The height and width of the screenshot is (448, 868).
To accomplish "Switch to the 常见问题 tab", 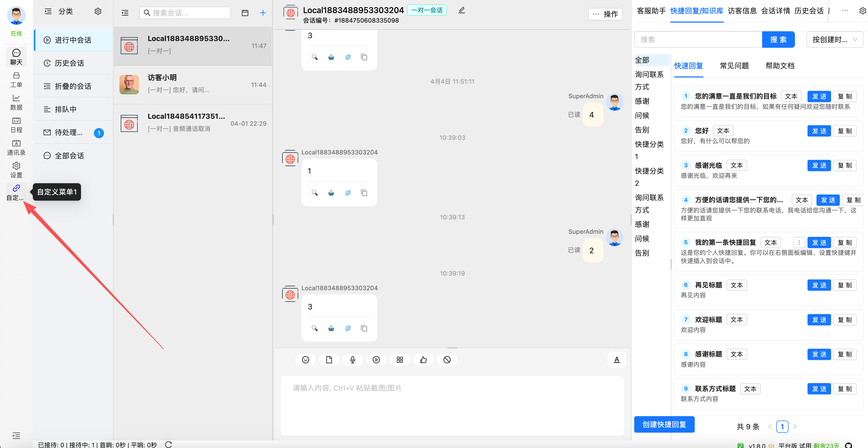I will (734, 66).
